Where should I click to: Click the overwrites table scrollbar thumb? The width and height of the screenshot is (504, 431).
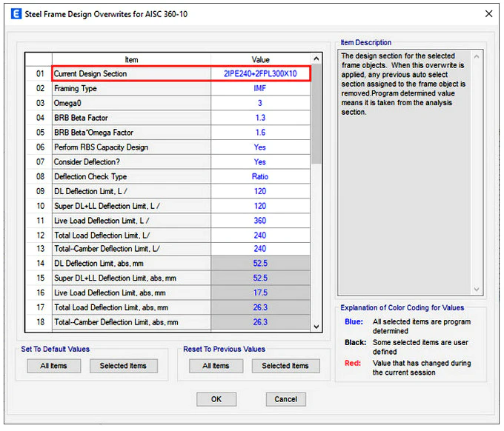tap(316, 114)
